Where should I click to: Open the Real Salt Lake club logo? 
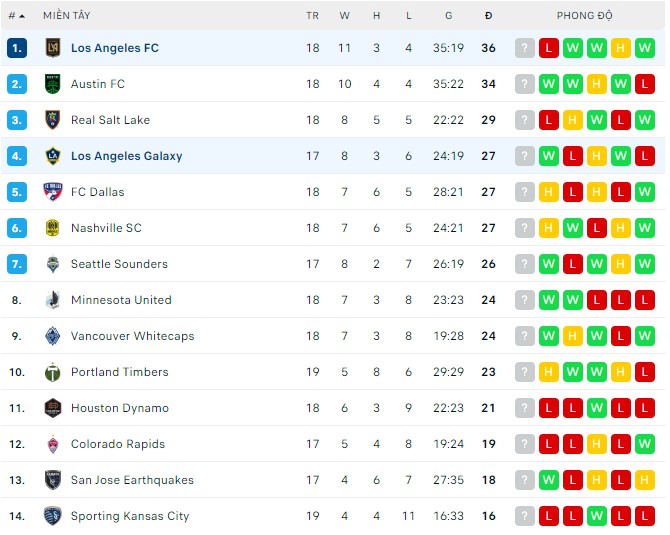point(53,120)
